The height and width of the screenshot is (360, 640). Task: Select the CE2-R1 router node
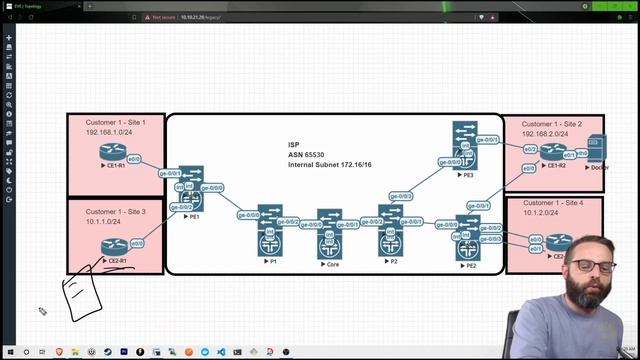tap(114, 247)
